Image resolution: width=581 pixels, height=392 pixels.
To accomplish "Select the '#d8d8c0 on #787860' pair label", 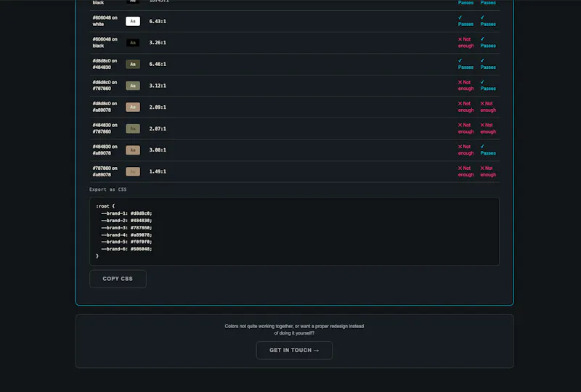I will pyautogui.click(x=105, y=86).
